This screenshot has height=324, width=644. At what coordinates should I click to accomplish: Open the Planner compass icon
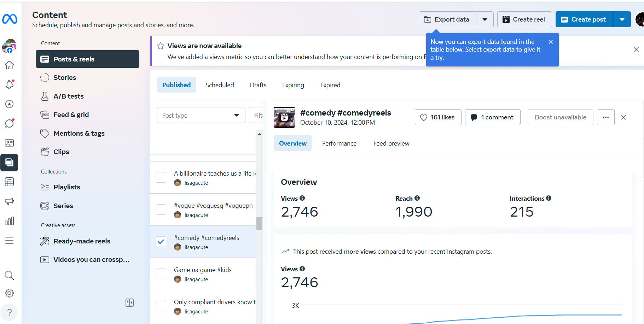(10, 104)
